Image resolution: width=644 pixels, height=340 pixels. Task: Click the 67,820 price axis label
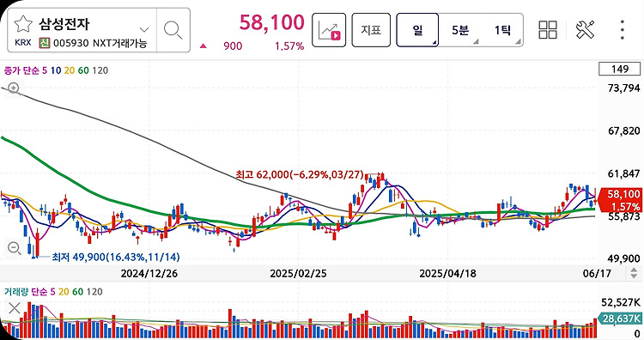[624, 131]
